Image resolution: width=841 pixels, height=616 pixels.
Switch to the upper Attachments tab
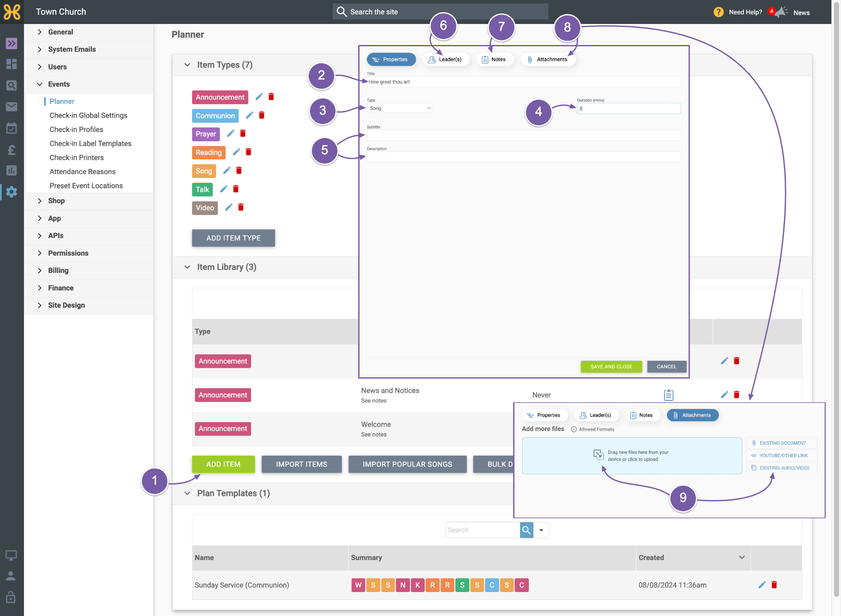click(x=547, y=59)
